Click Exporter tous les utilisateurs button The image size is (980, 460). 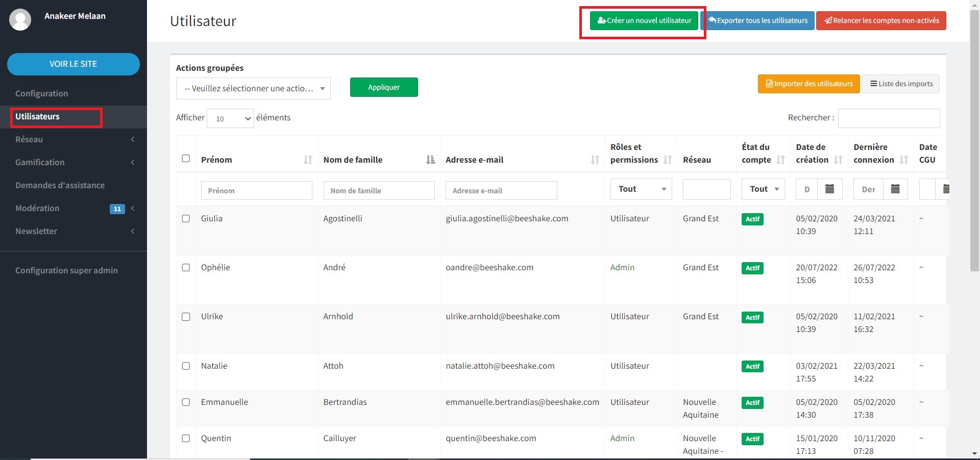pos(757,21)
